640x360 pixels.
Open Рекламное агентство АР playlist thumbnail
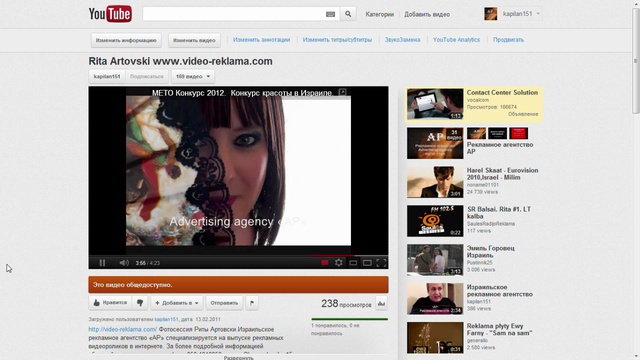pos(435,143)
